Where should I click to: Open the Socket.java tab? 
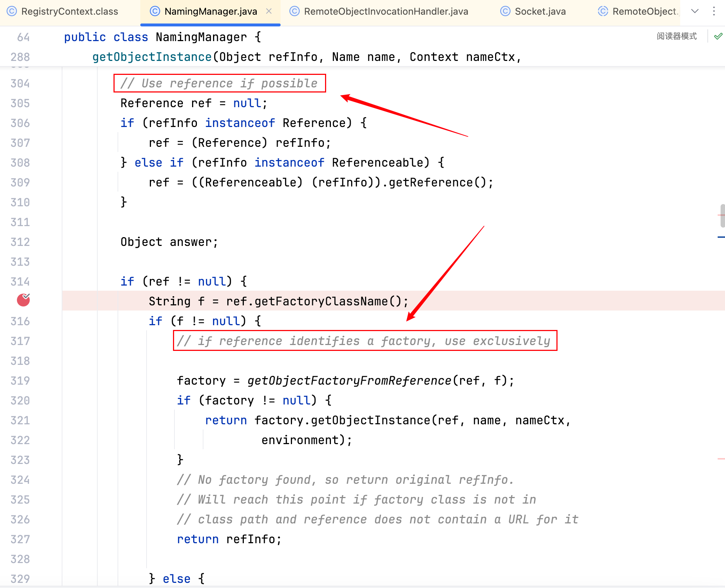click(540, 11)
